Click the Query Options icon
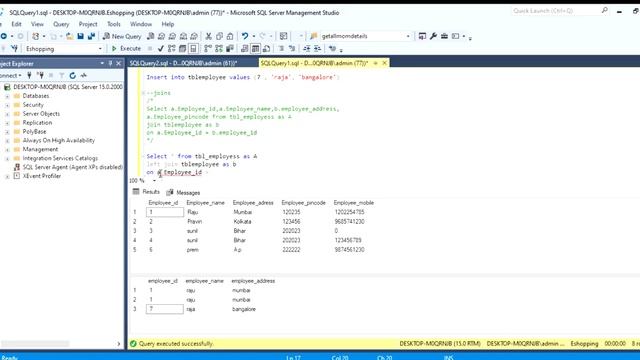Image resolution: width=640 pixels, height=360 pixels. tap(182, 49)
